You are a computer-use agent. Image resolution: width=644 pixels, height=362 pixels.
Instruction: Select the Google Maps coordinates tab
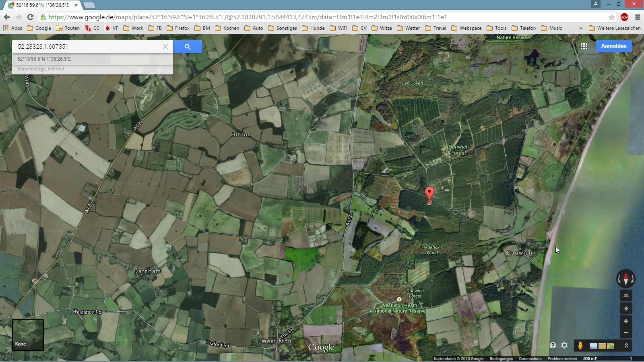42,5
